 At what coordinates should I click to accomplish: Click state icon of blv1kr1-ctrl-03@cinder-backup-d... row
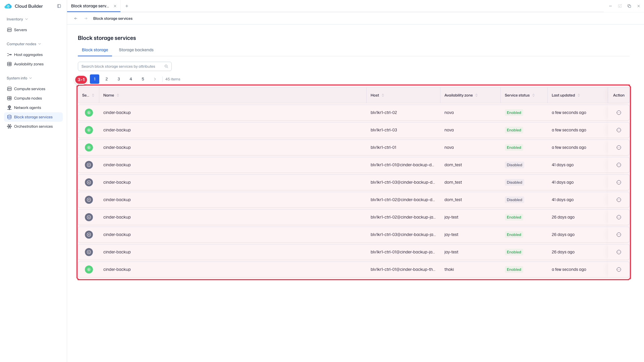pyautogui.click(x=89, y=182)
